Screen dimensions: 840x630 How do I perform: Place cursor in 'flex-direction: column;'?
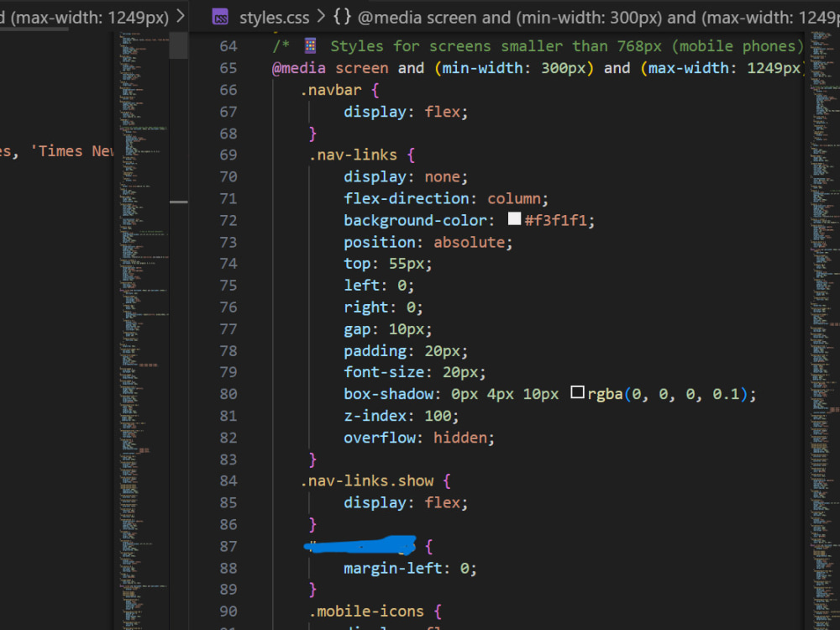[x=446, y=199]
